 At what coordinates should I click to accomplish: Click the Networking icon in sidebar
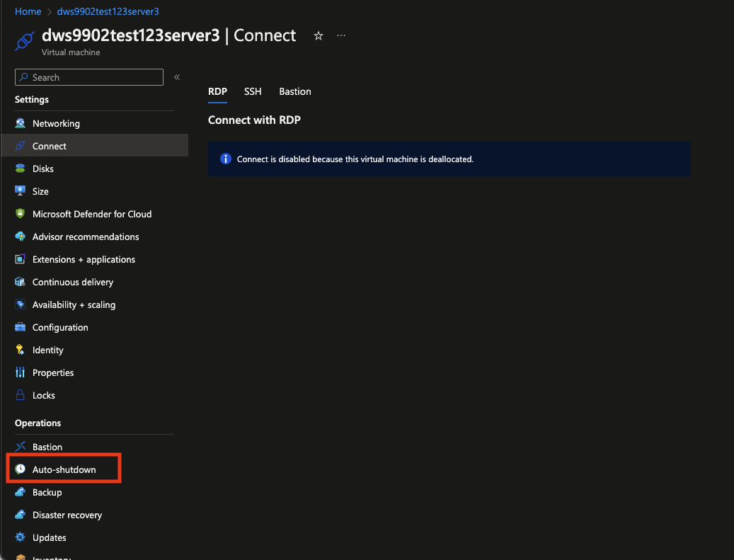20,123
